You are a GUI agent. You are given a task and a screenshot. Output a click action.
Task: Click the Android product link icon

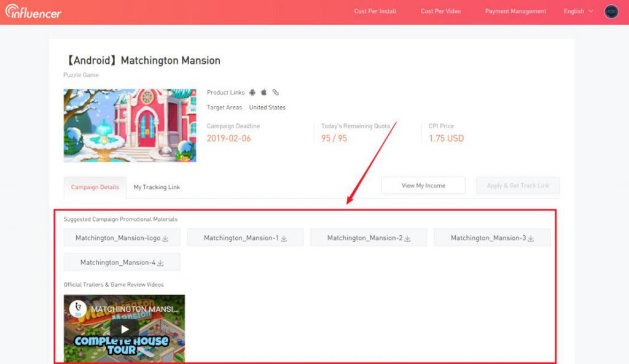point(252,93)
